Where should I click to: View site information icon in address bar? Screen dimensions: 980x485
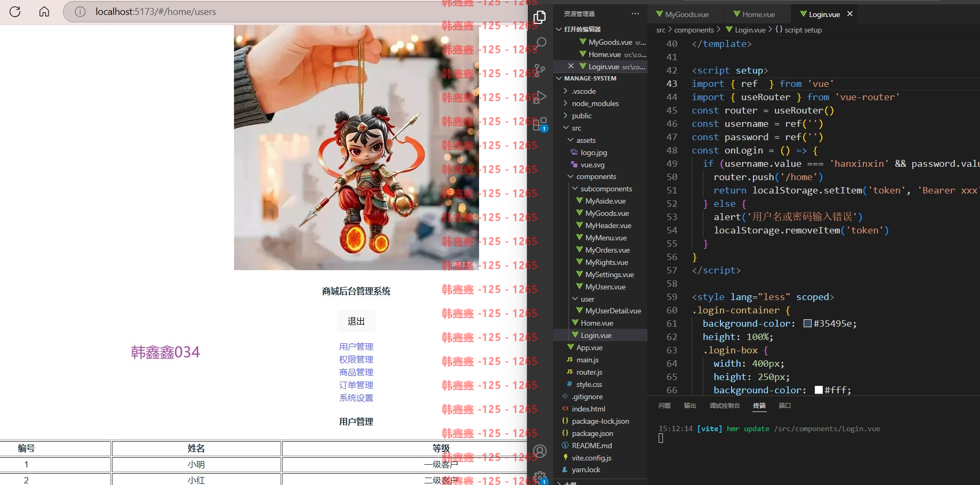pyautogui.click(x=80, y=11)
